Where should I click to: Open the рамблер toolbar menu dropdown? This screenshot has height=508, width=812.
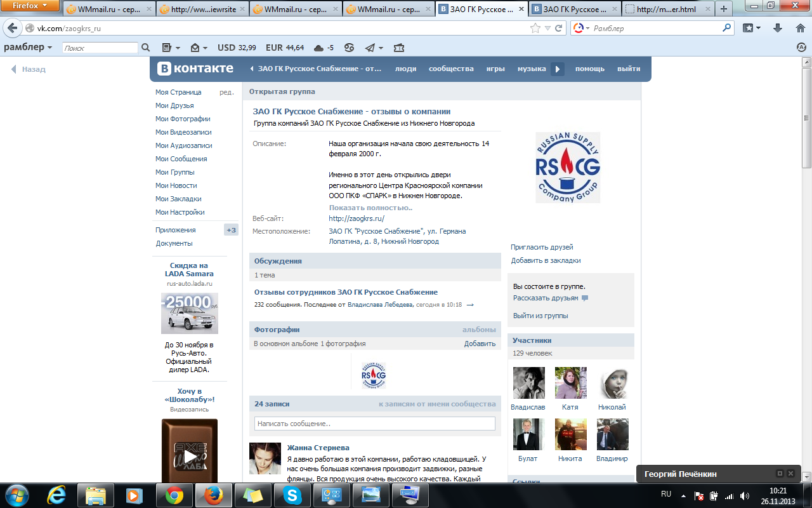29,48
